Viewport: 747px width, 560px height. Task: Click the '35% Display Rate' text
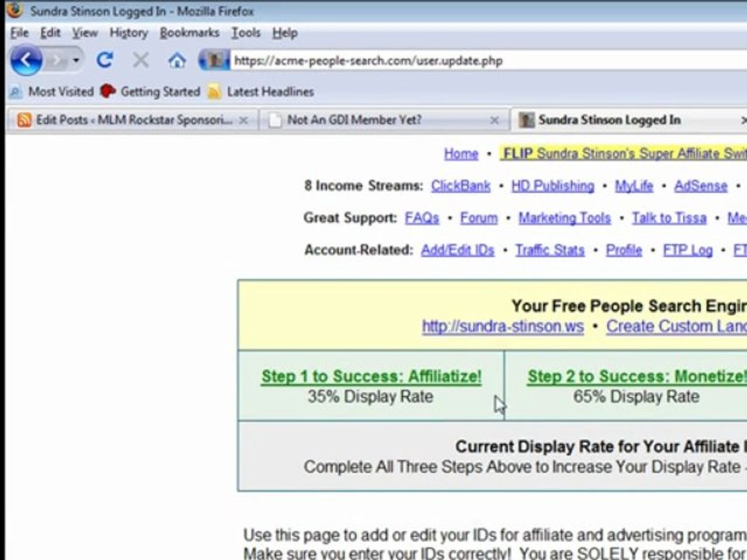point(370,397)
